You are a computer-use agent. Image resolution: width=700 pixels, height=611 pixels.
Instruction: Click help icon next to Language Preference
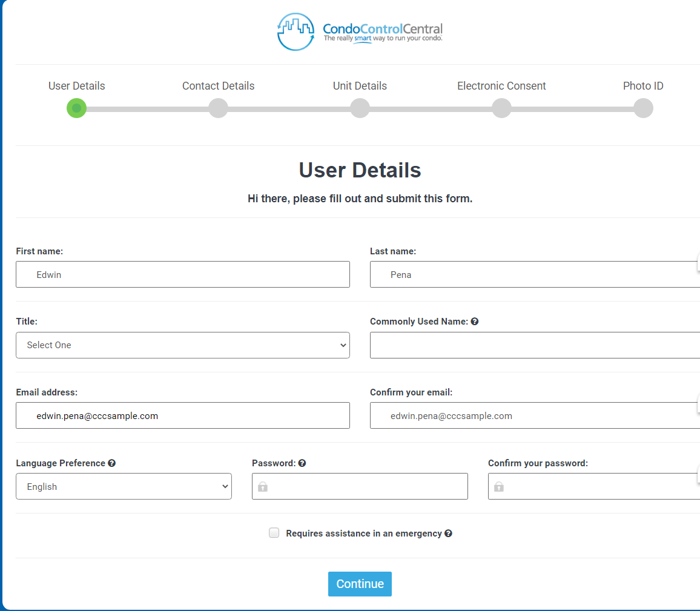pyautogui.click(x=111, y=463)
